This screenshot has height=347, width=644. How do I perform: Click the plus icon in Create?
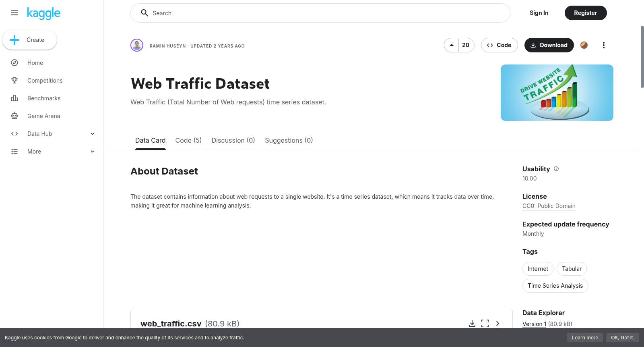tap(14, 40)
